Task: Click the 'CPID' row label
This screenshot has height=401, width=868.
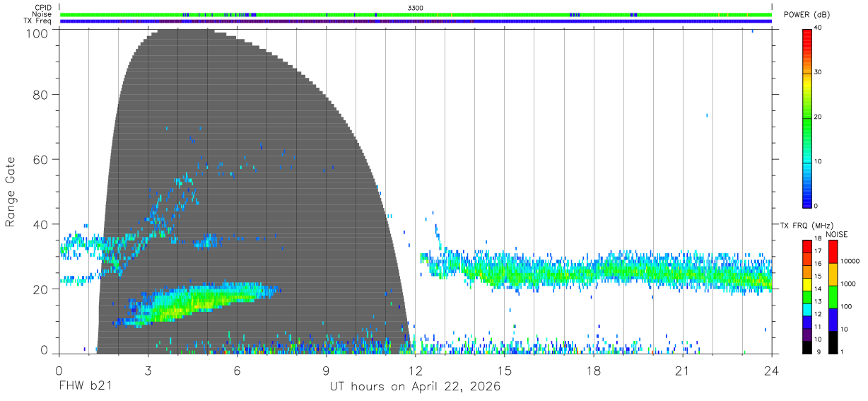Action: (43, 7)
